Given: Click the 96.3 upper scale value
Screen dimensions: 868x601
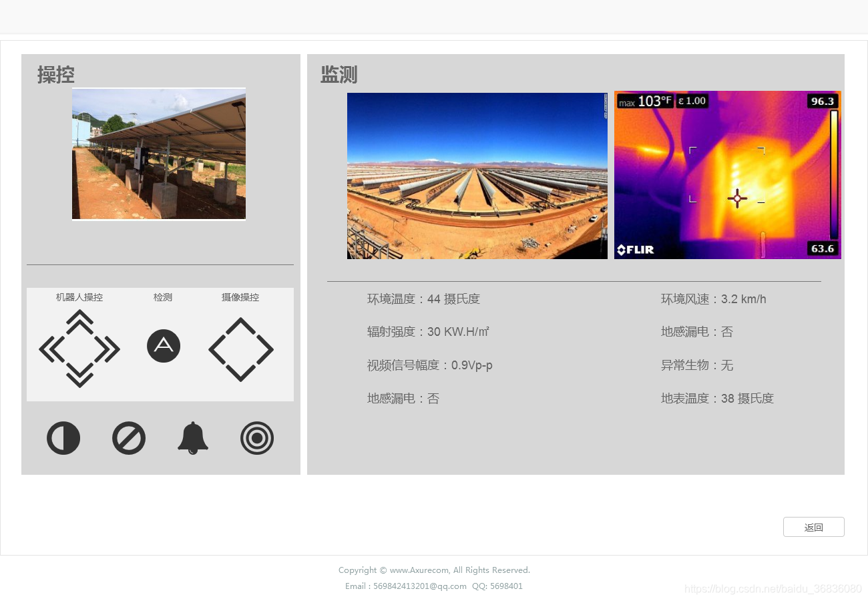Looking at the screenshot, I should [822, 102].
